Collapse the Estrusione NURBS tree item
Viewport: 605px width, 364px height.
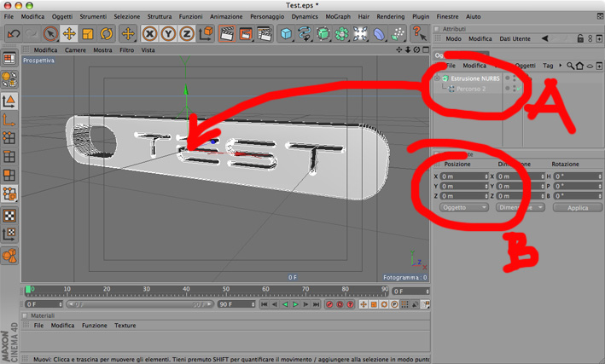point(437,78)
